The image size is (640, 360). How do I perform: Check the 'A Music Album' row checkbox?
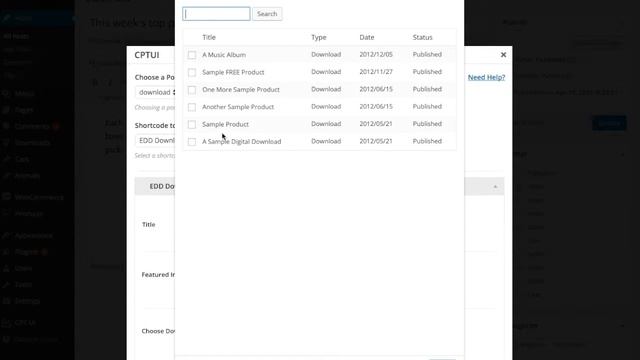192,55
